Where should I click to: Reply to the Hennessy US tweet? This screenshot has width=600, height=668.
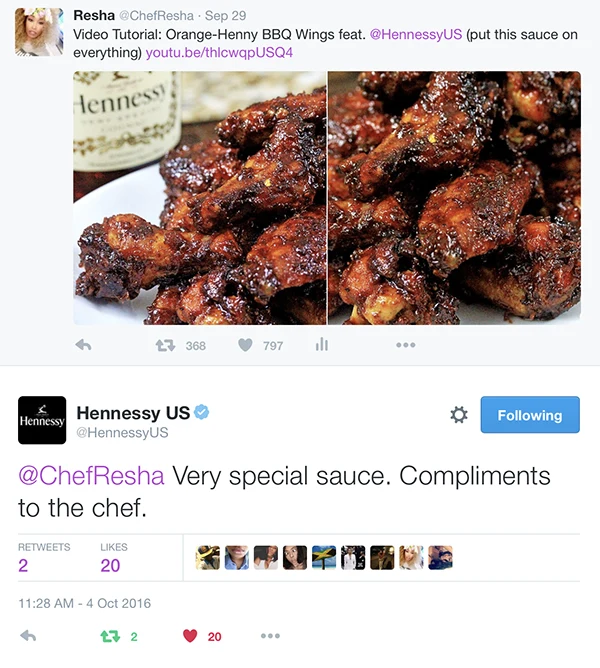28,636
